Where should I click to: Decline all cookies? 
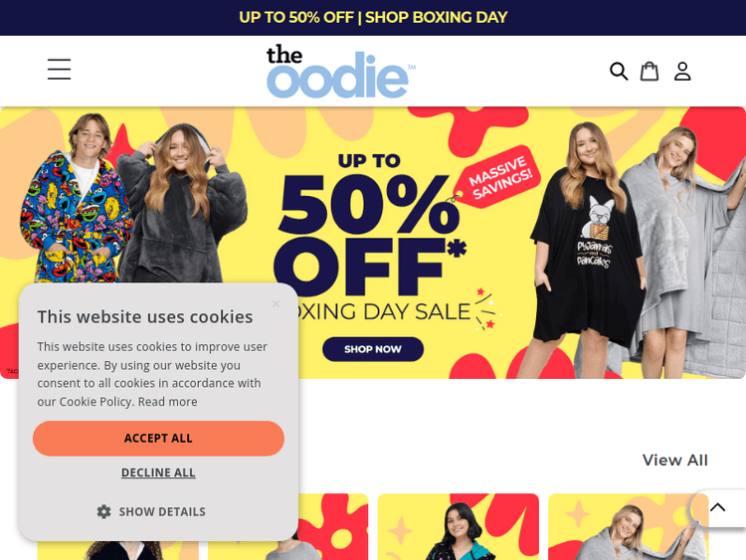pyautogui.click(x=158, y=472)
